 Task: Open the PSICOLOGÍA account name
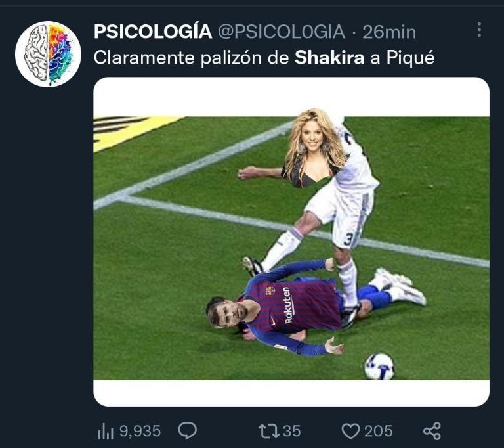[153, 32]
